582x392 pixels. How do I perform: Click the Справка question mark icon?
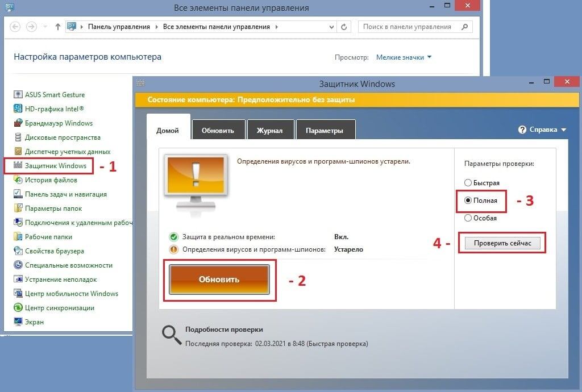(x=522, y=130)
